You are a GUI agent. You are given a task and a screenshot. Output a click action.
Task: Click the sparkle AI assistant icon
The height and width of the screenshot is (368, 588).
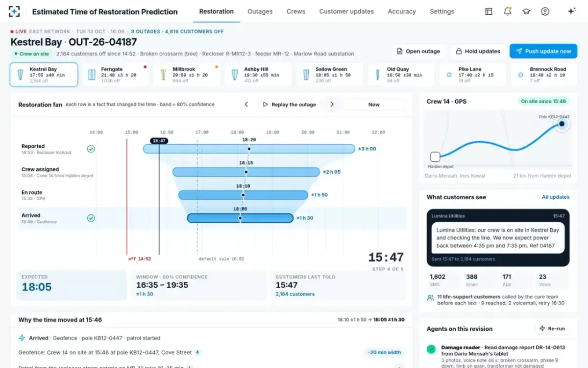[571, 11]
